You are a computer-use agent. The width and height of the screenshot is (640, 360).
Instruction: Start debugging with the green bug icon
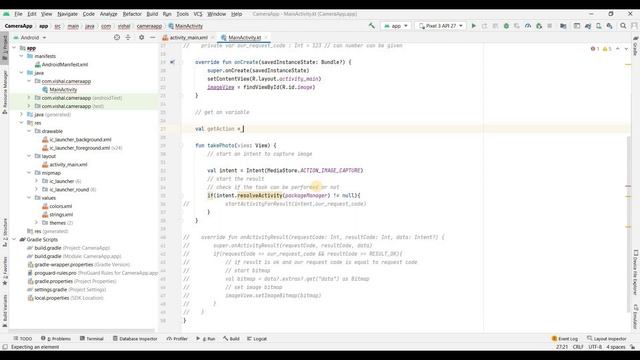506,26
